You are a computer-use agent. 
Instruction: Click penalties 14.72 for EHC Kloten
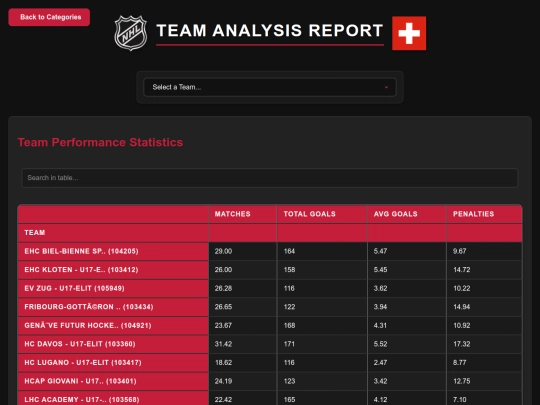tap(461, 270)
